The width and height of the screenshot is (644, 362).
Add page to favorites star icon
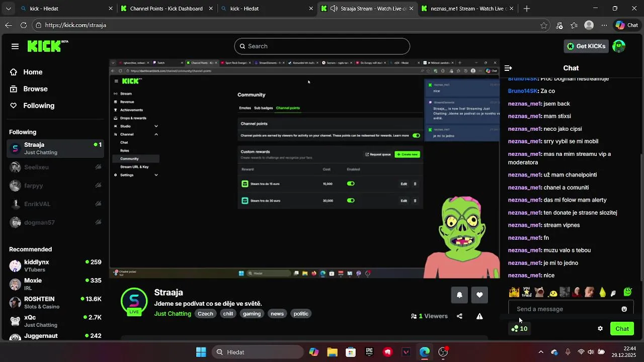tap(544, 25)
